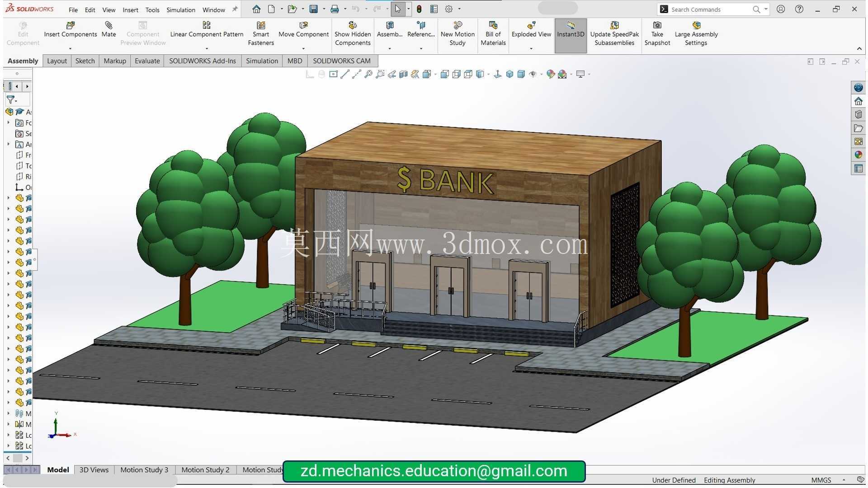
Task: Click the View Settings monitor icon
Action: pos(580,74)
